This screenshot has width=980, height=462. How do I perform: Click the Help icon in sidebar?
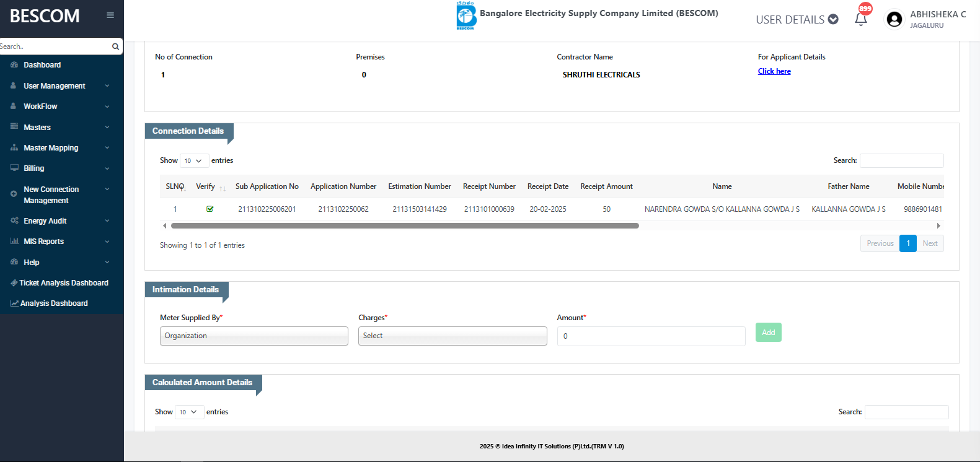click(14, 262)
